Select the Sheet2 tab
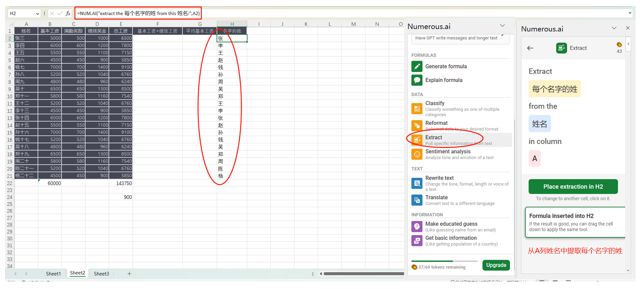The height and width of the screenshot is (289, 644). (x=78, y=273)
